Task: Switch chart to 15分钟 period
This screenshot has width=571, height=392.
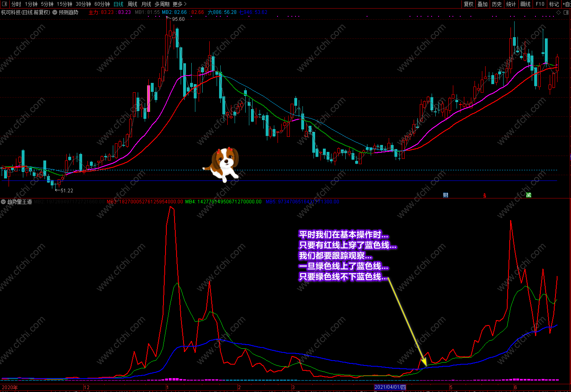Action: pyautogui.click(x=65, y=4)
